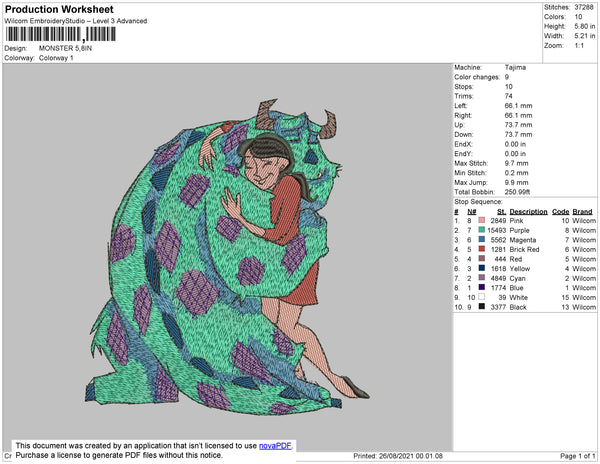600x464 pixels.
Task: Click the Cyan row purple swatch
Action: tap(482, 278)
